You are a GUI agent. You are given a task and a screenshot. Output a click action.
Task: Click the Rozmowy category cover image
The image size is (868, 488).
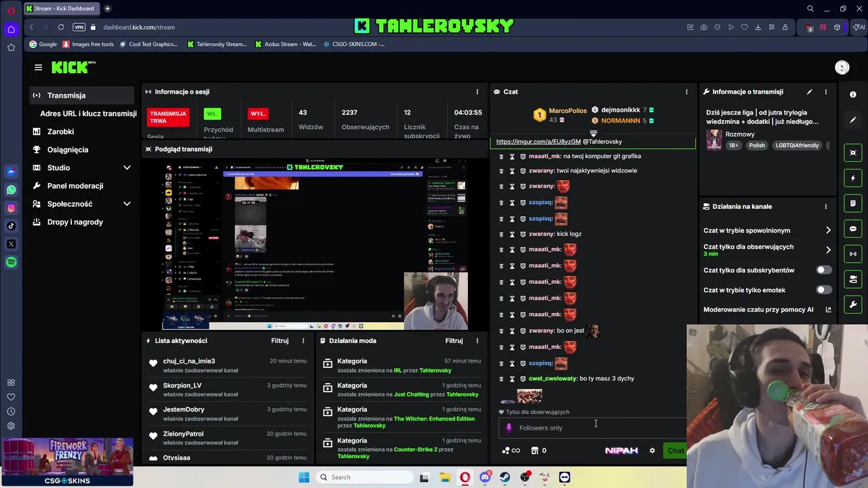pyautogui.click(x=714, y=140)
